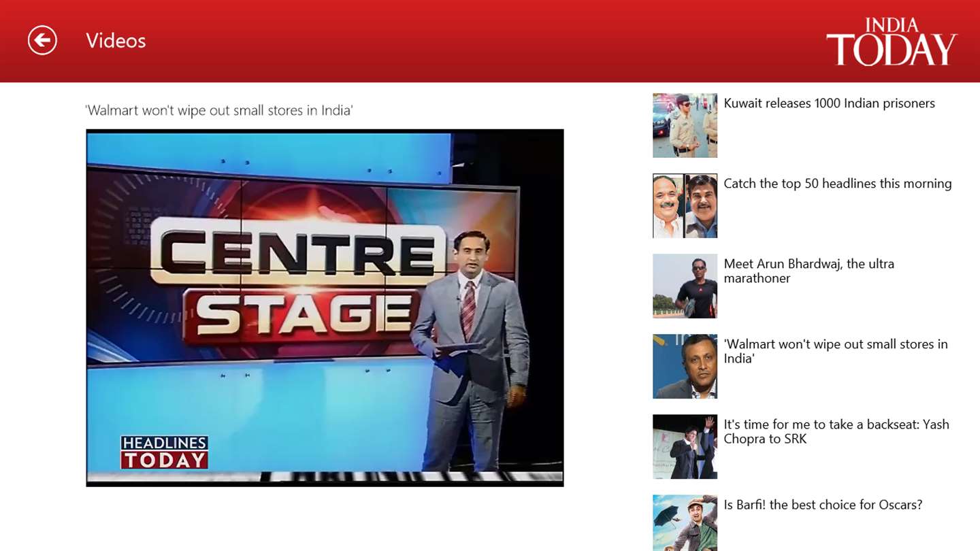Select 'Meet Arun Bhardwaj, the ultra marathoner'
980x551 pixels.
pyautogui.click(x=808, y=271)
